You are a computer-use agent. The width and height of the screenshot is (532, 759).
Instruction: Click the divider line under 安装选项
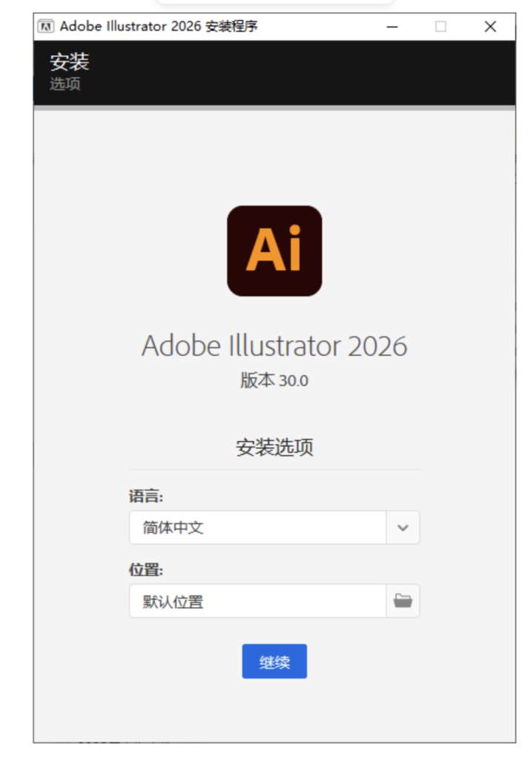coord(274,469)
